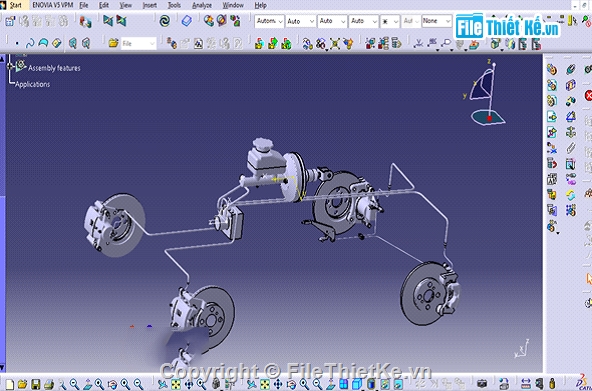Open the 'None' dropdown in graphic properties
Screen dimensions: 592x391
(x=436, y=21)
